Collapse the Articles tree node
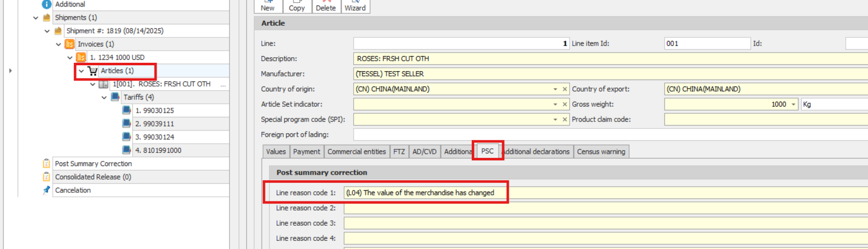Screen dimensions: 868x249 pos(81,71)
